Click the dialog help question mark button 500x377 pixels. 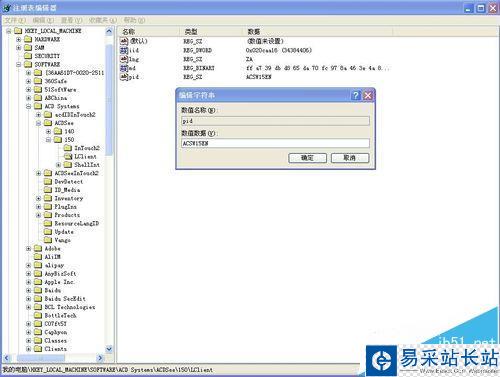(x=356, y=95)
